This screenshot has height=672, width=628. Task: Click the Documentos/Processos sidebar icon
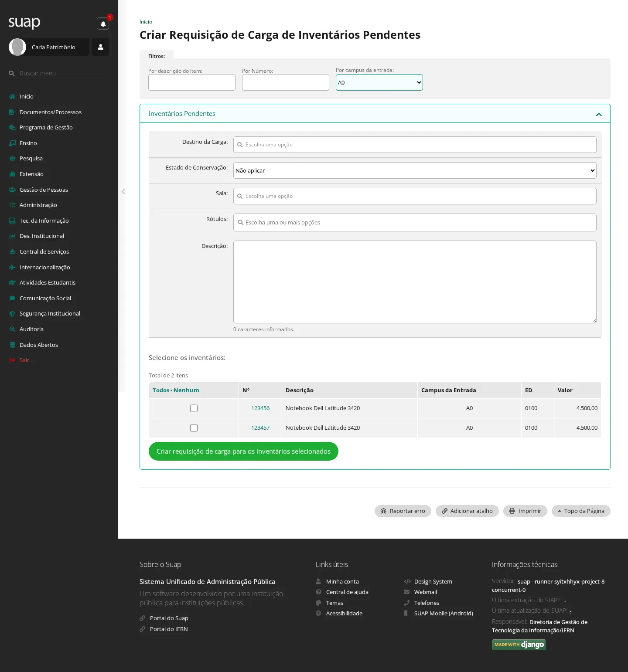(12, 112)
